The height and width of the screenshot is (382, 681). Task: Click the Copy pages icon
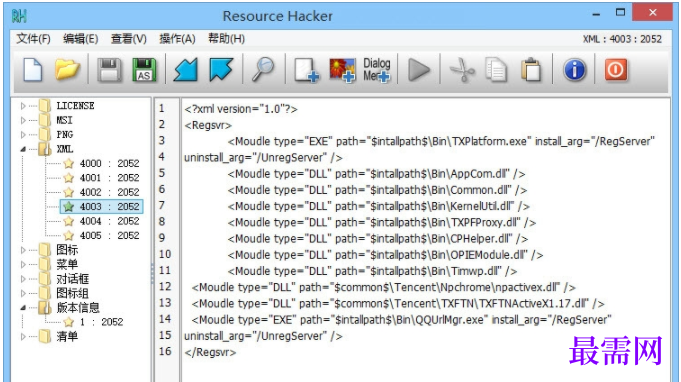[x=496, y=69]
